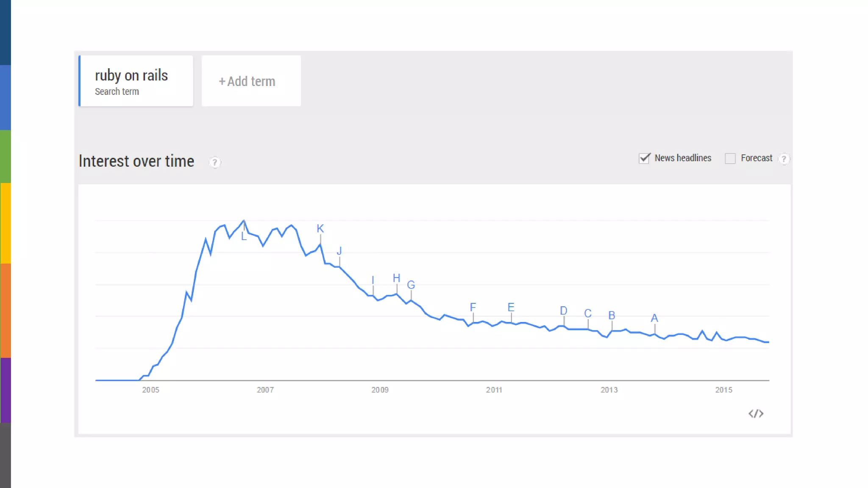This screenshot has width=868, height=488.
Task: Select news headline marker H
Action: pyautogui.click(x=396, y=278)
